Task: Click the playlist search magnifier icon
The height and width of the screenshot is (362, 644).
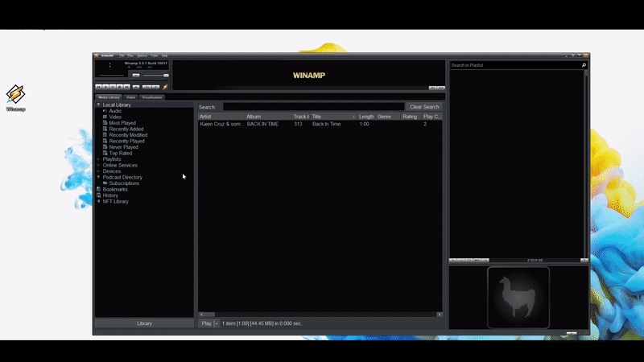Action: pos(584,65)
